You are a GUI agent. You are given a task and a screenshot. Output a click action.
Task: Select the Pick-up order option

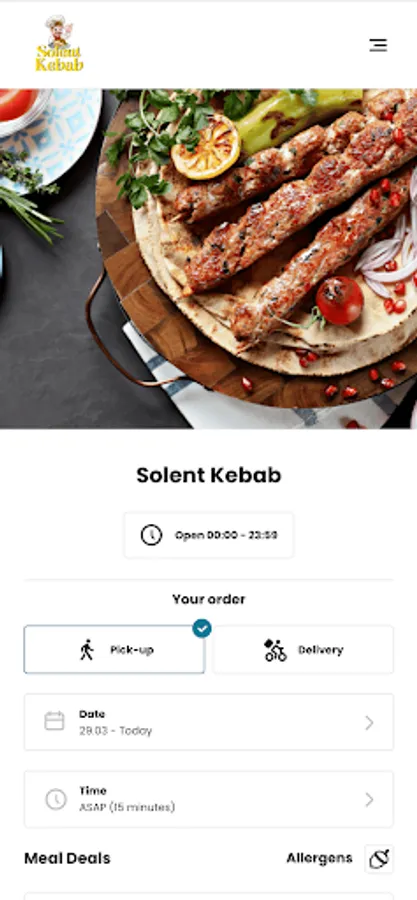click(x=114, y=649)
